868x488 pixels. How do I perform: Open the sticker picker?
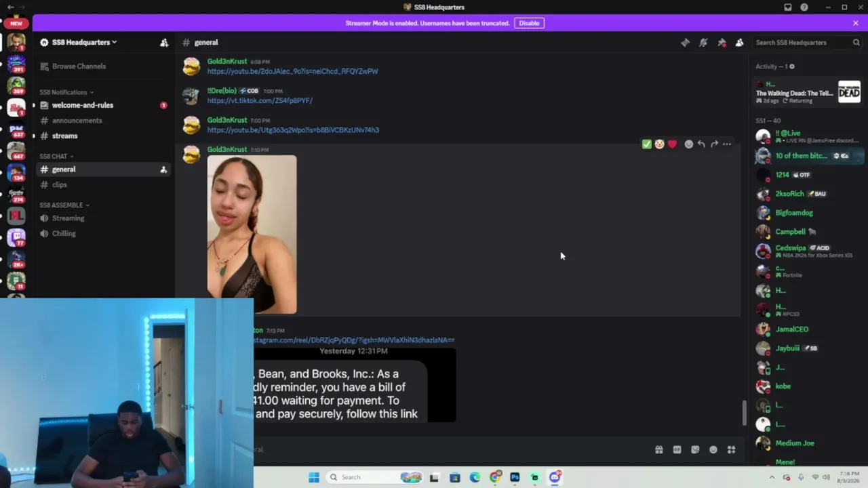point(695,449)
